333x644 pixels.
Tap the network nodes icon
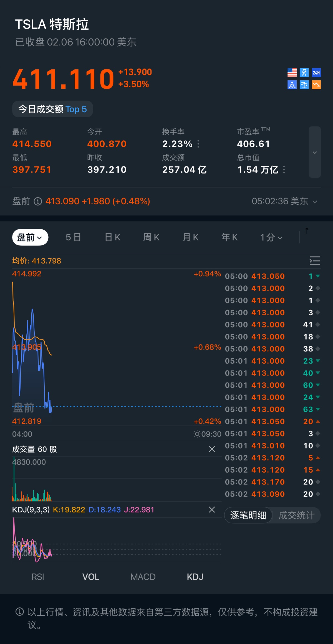point(292,85)
